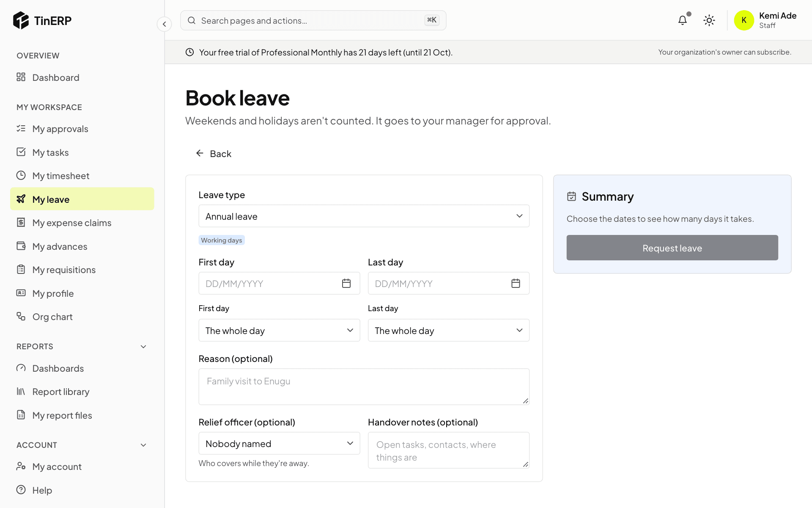The image size is (812, 508).
Task: Open the Leave type dropdown
Action: click(x=364, y=216)
